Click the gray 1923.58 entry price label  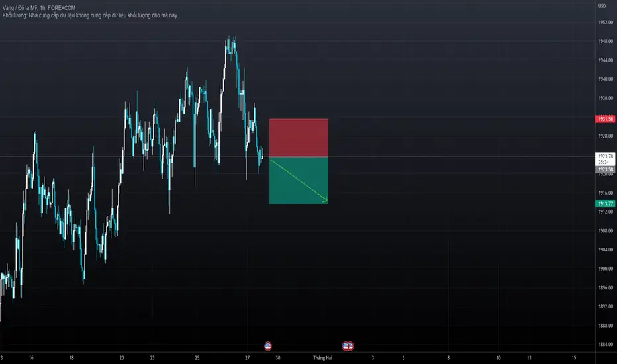pos(605,169)
